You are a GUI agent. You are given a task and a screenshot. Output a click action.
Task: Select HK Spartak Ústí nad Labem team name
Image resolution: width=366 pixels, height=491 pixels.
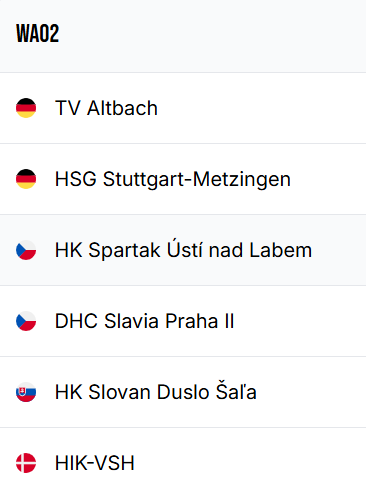coord(183,249)
